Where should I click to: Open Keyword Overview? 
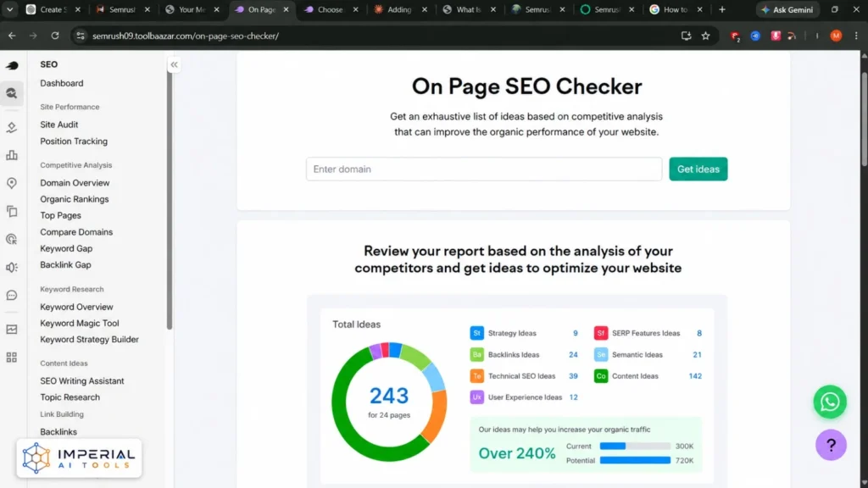point(76,307)
